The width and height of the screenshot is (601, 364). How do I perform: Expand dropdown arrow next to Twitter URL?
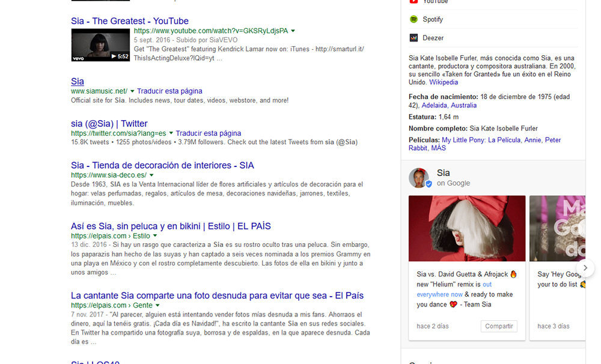pos(171,133)
